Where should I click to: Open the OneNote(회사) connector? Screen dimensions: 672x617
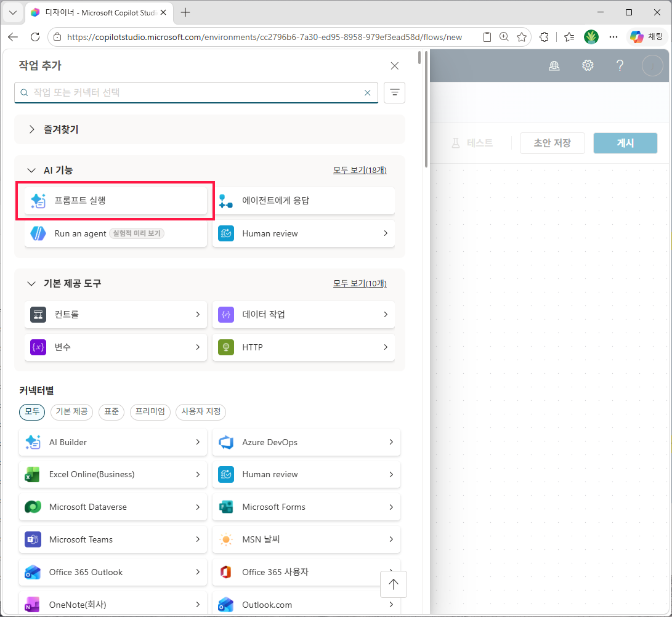(113, 604)
